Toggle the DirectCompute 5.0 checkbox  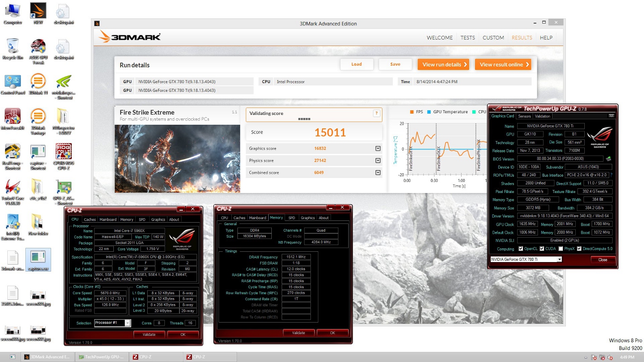click(x=579, y=249)
